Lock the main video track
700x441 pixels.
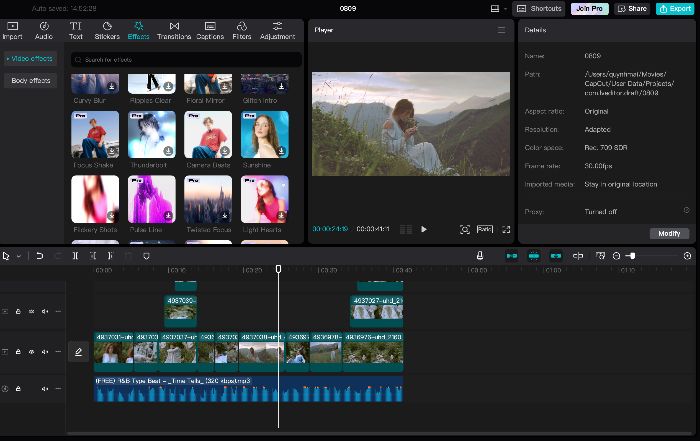click(18, 352)
